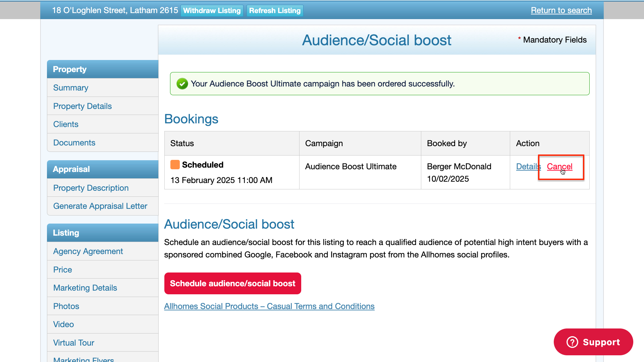
Task: Click the Bookings heading
Action: point(191,119)
